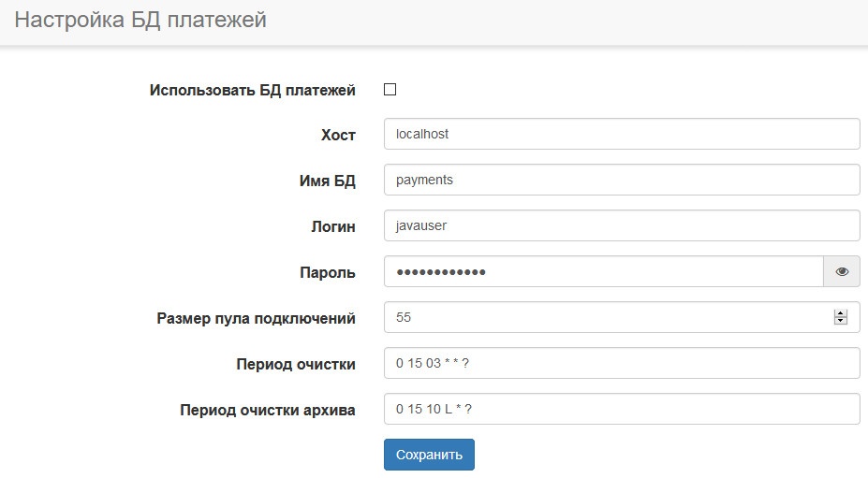
Task: Click the Размер пула подключений label
Action: click(x=256, y=319)
